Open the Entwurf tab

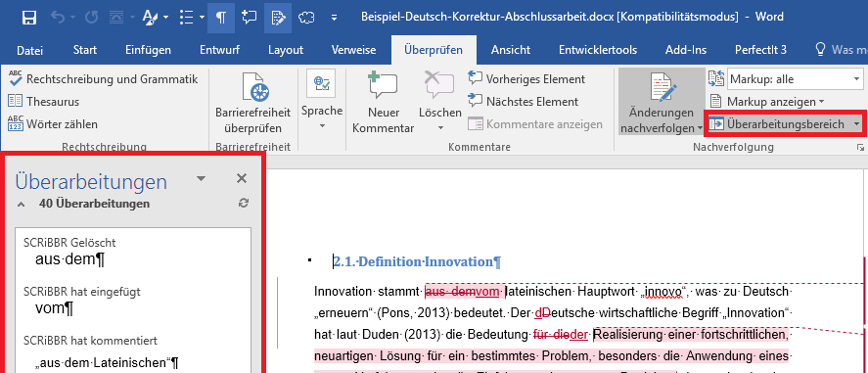tap(220, 50)
